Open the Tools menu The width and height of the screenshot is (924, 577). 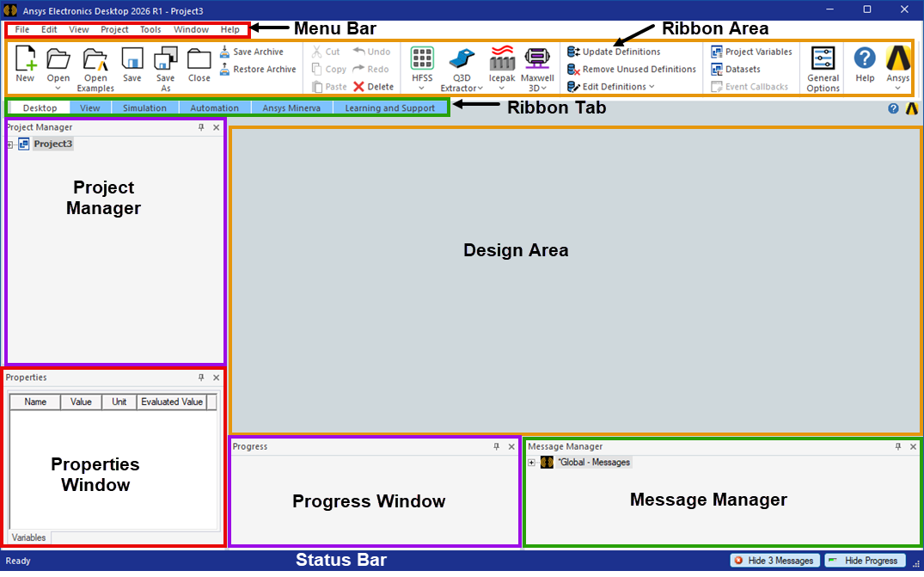[x=150, y=29]
